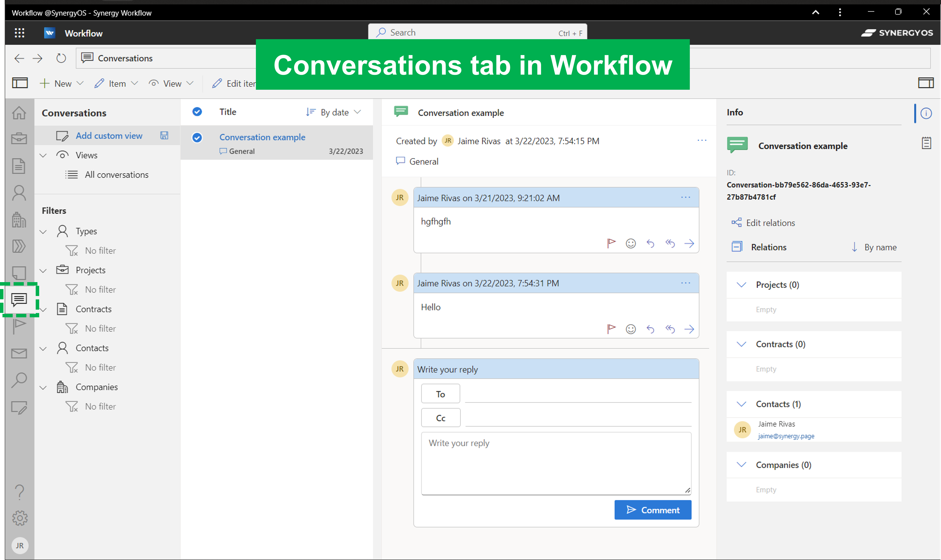Collapse the Projects (0) relations section
941x560 pixels.
tap(741, 285)
